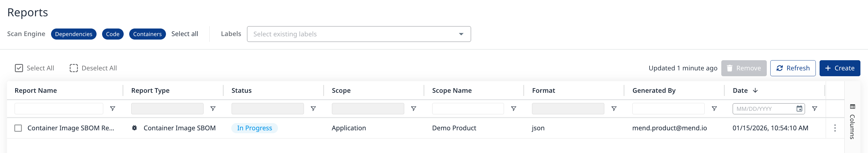Click the Report Name filter text field
This screenshot has height=153, width=868.
(x=59, y=108)
